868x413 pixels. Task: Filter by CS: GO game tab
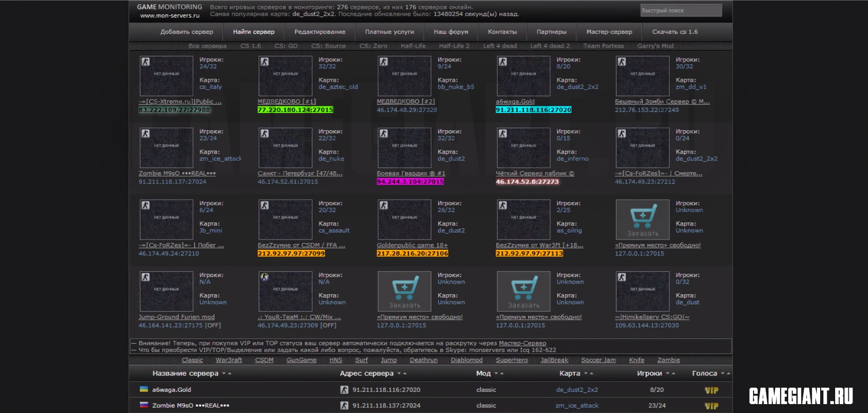coord(286,46)
